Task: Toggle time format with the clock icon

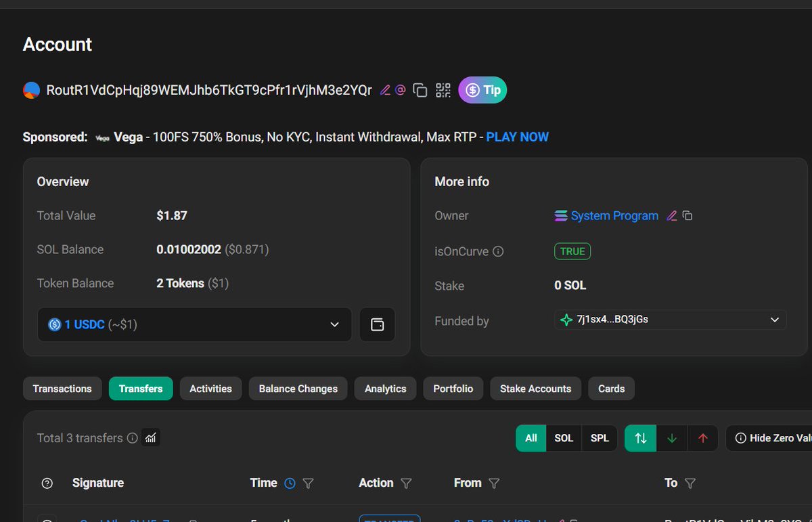Action: click(x=290, y=483)
